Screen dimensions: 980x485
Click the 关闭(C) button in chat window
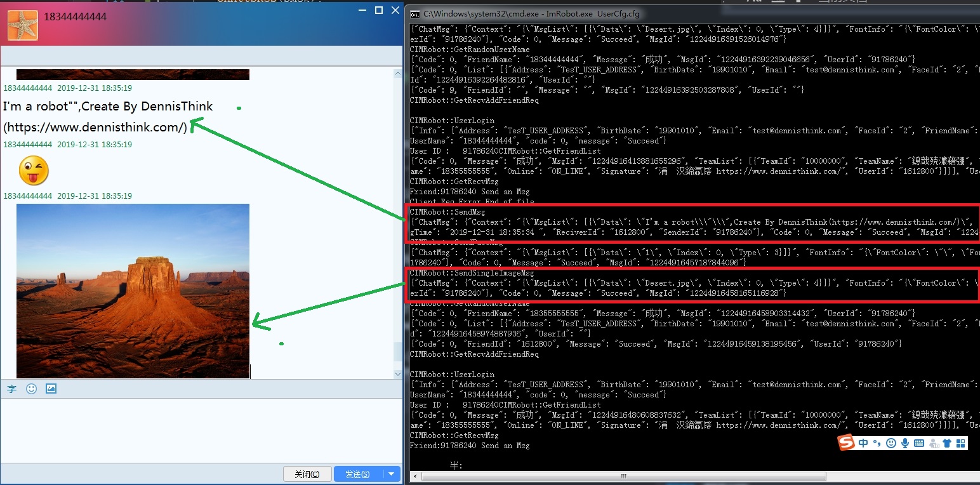coord(307,474)
